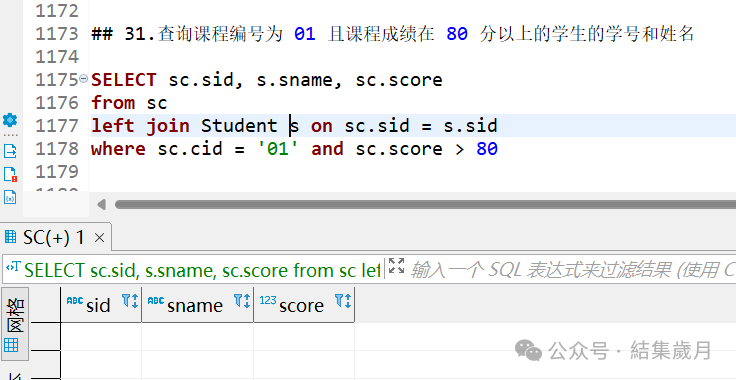The image size is (736, 380).
Task: Click the SQL text icon before the query
Action: [x=13, y=267]
